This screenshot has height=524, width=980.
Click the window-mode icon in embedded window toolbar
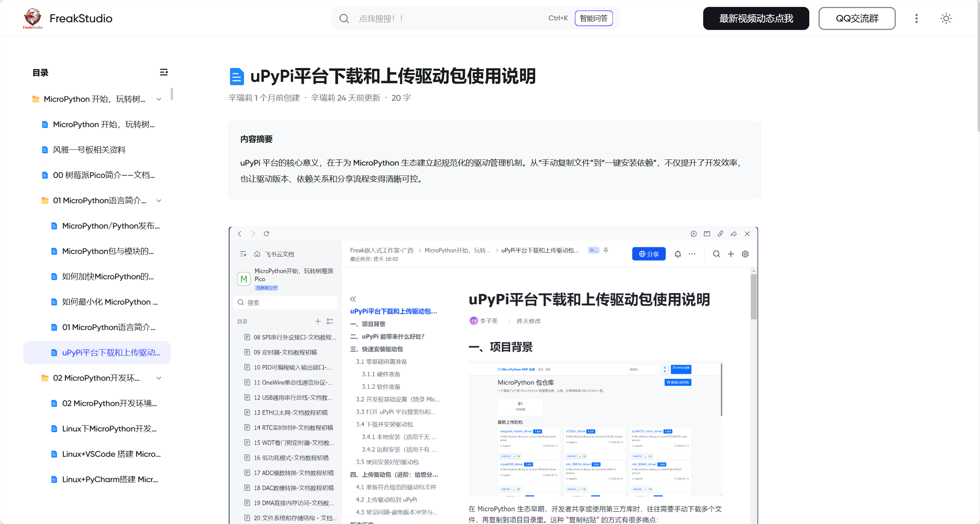click(707, 234)
